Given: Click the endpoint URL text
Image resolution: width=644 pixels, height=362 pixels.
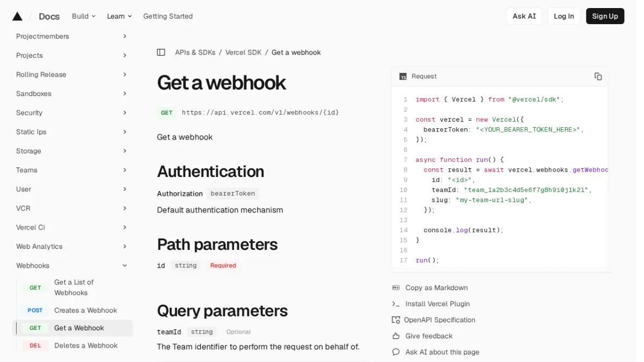Looking at the screenshot, I should (x=260, y=113).
